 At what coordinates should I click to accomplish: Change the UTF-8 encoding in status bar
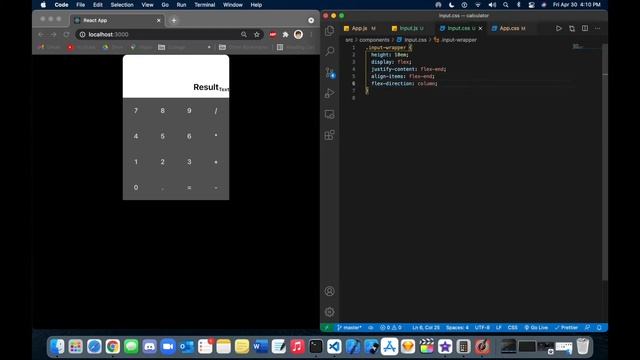[x=482, y=327]
